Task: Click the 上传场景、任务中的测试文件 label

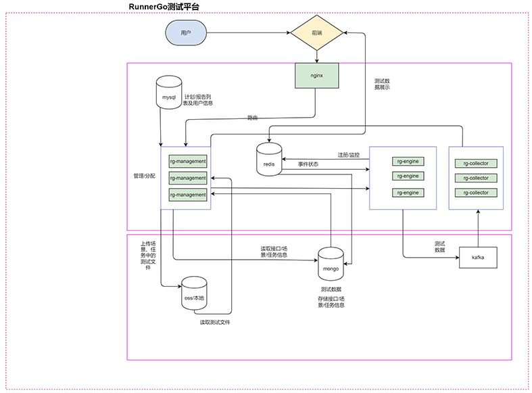Action: pos(148,256)
